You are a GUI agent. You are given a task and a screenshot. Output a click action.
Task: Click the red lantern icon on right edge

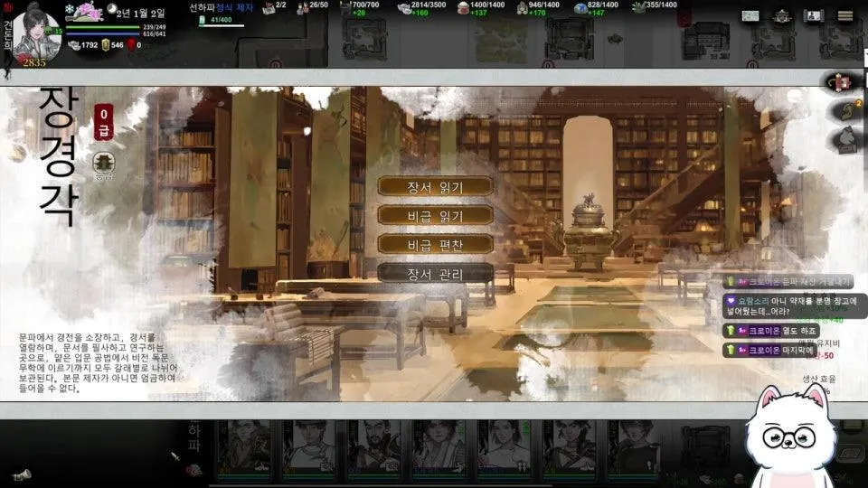843,83
